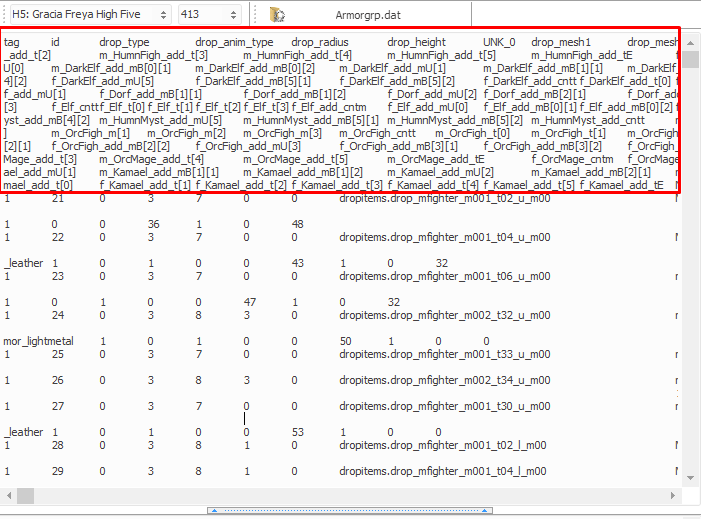701x519 pixels.
Task: Click text 'dropitems.drop_mfighter_m001_t02_l_m00'
Action: [x=443, y=445]
